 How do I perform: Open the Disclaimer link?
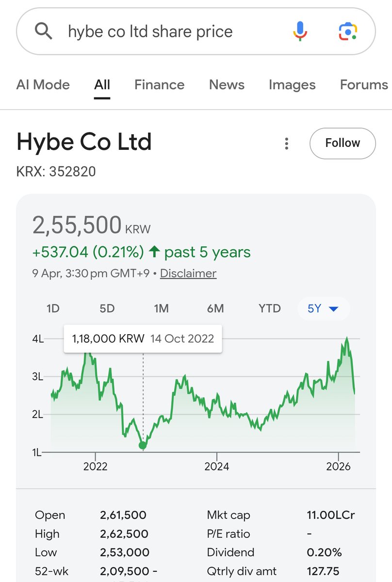point(188,274)
